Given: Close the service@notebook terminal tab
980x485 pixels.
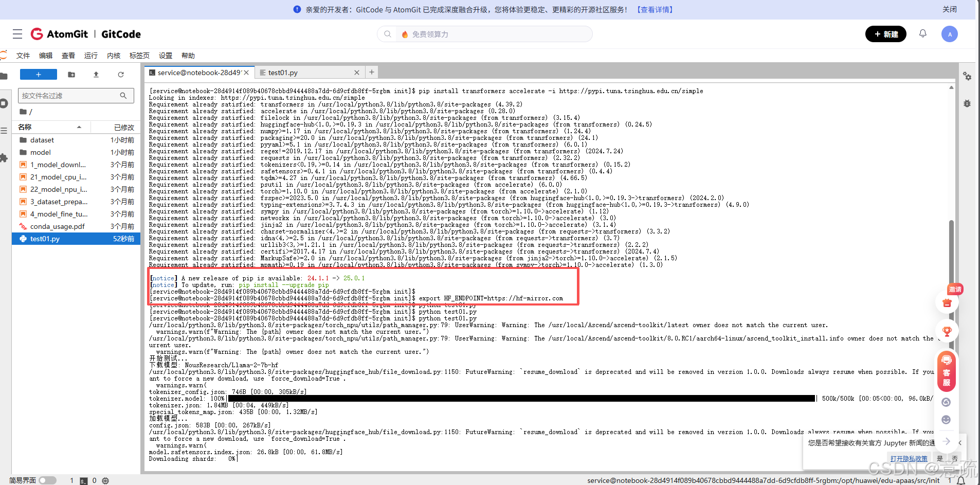Looking at the screenshot, I should [x=247, y=73].
